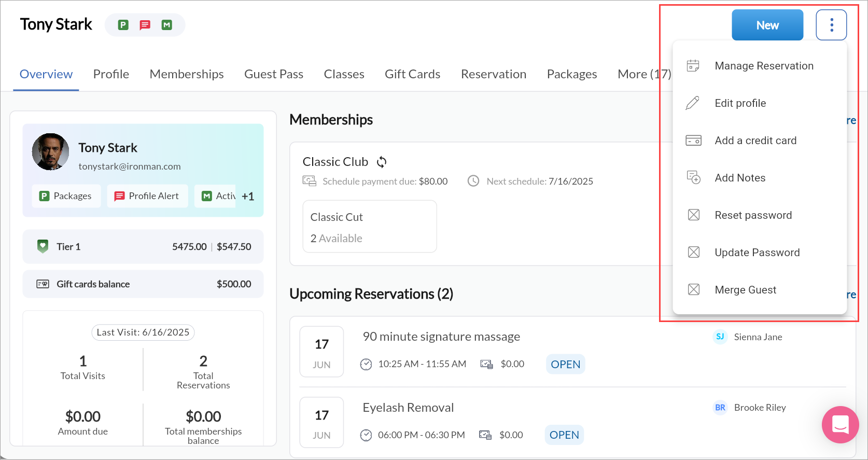
Task: Select Add a credit card menu option
Action: tap(760, 141)
